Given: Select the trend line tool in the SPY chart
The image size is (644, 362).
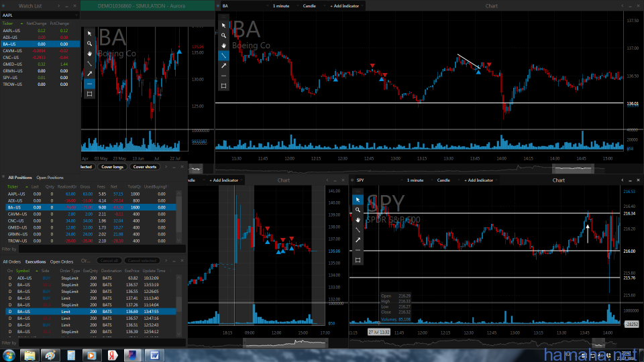Looking at the screenshot, I should 358,230.
